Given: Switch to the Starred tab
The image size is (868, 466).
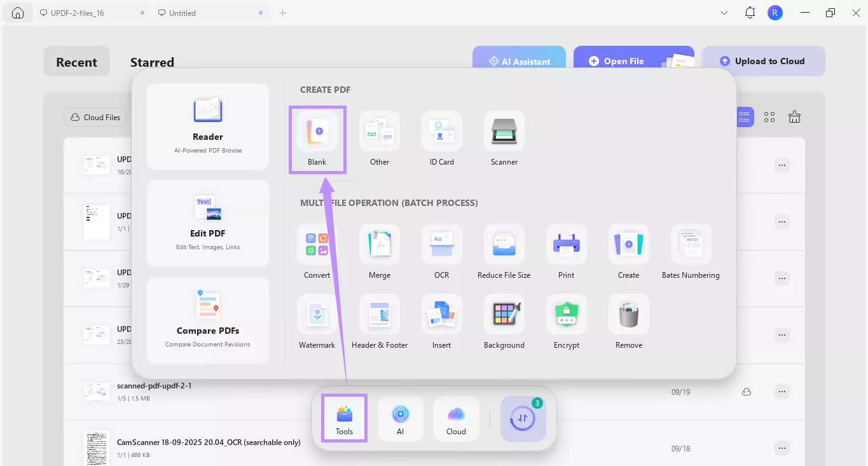Looking at the screenshot, I should [152, 62].
